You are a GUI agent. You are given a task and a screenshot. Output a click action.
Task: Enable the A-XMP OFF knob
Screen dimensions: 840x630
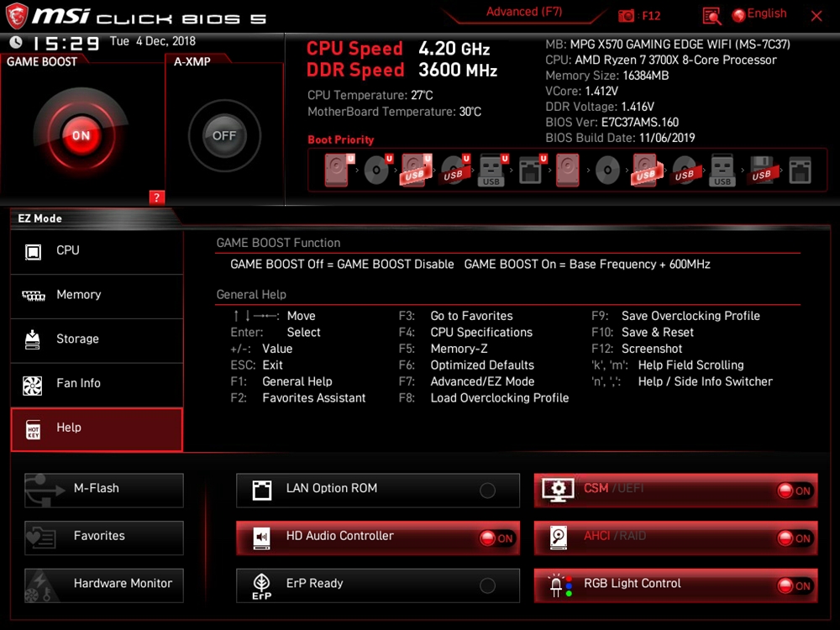[224, 135]
